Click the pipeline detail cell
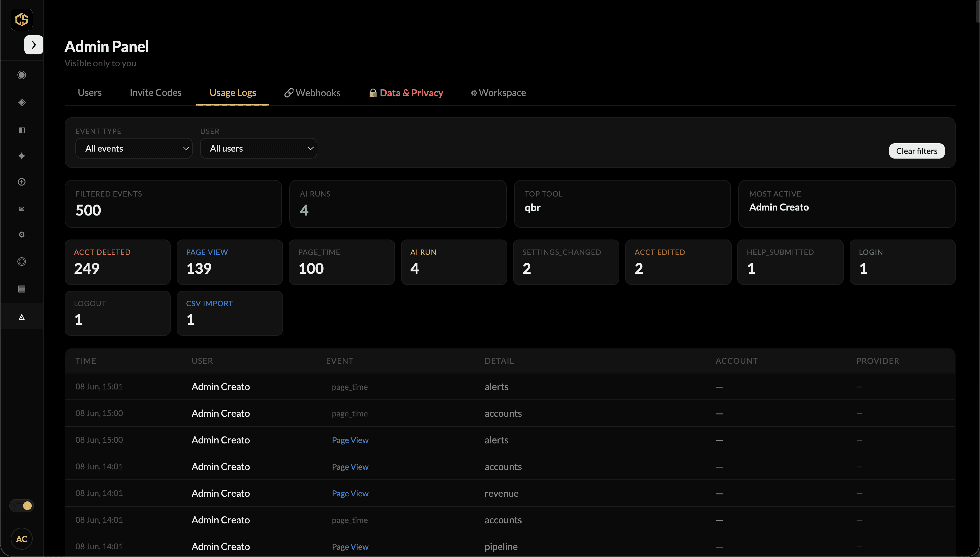The image size is (980, 557). [501, 547]
